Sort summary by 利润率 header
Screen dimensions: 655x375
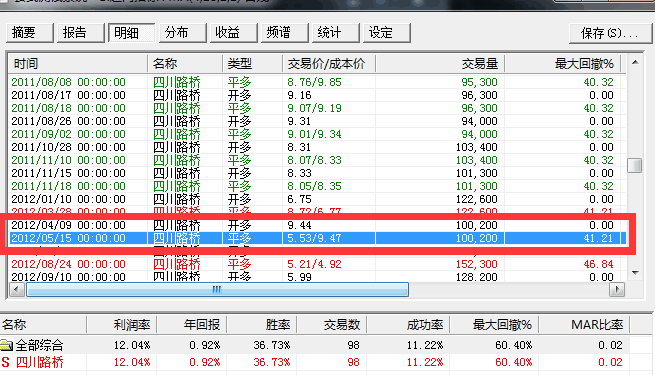[x=122, y=324]
